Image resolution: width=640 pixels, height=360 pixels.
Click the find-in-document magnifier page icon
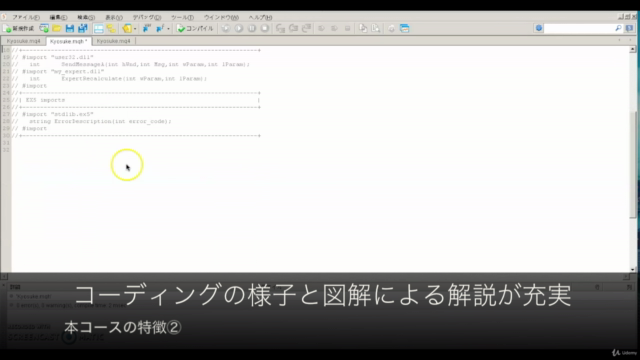coord(376,28)
